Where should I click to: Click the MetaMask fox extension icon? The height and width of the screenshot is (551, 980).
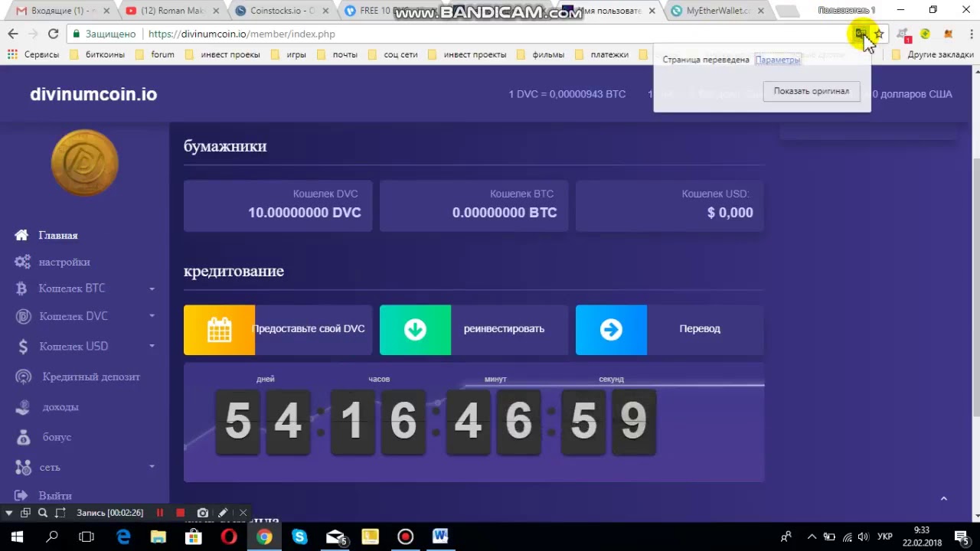(x=949, y=34)
